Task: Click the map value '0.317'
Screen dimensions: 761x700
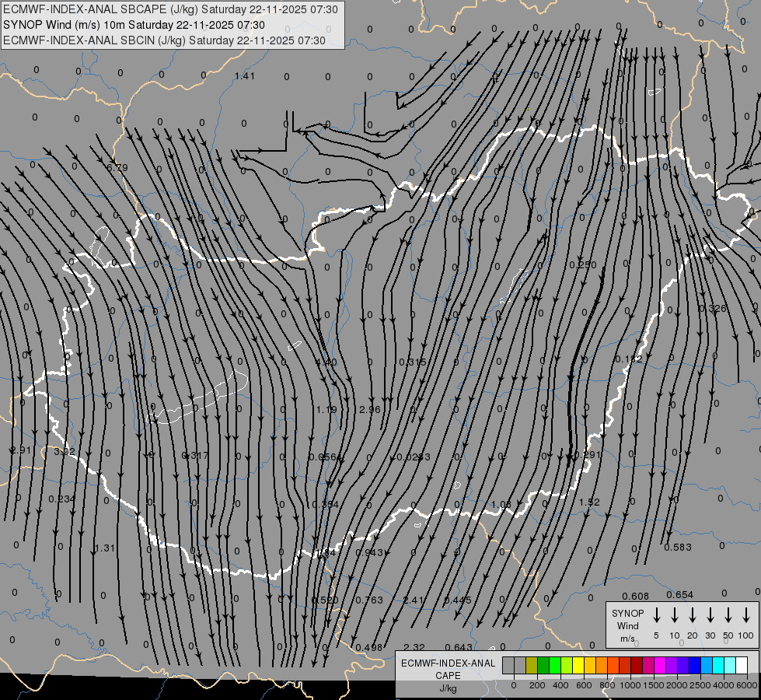Action: coord(195,455)
